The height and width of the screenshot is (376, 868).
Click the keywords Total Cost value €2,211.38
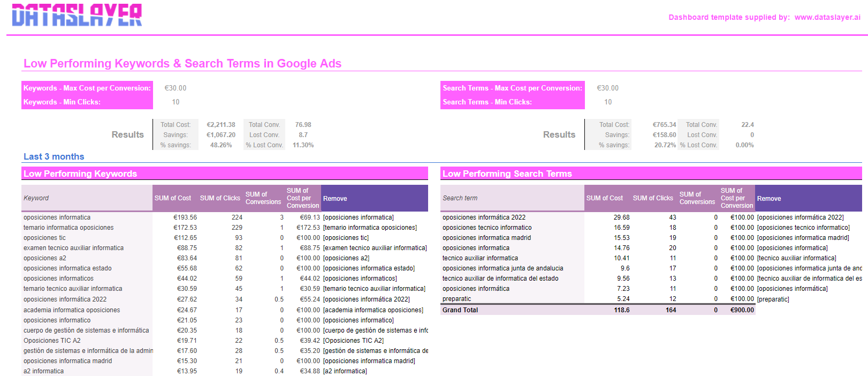pos(220,125)
